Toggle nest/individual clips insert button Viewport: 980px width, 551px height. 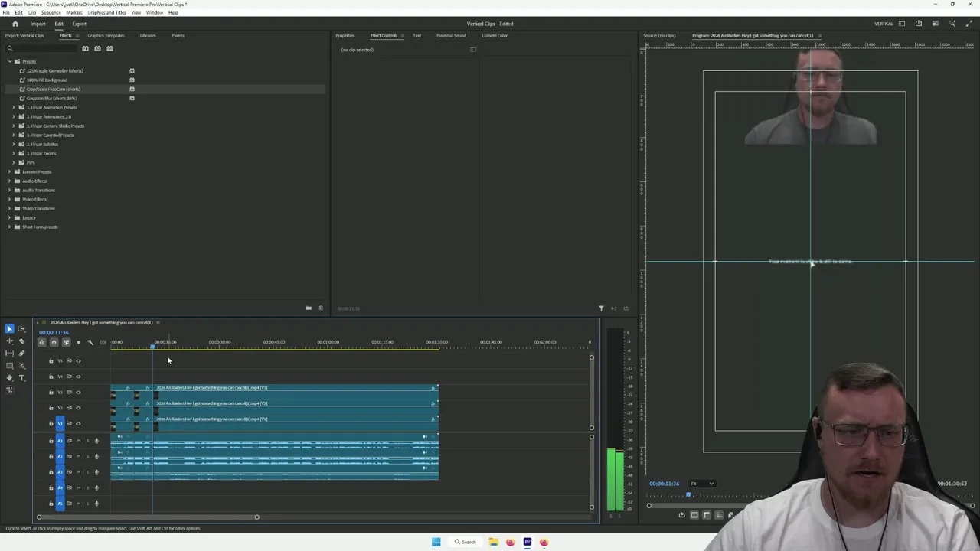[41, 342]
